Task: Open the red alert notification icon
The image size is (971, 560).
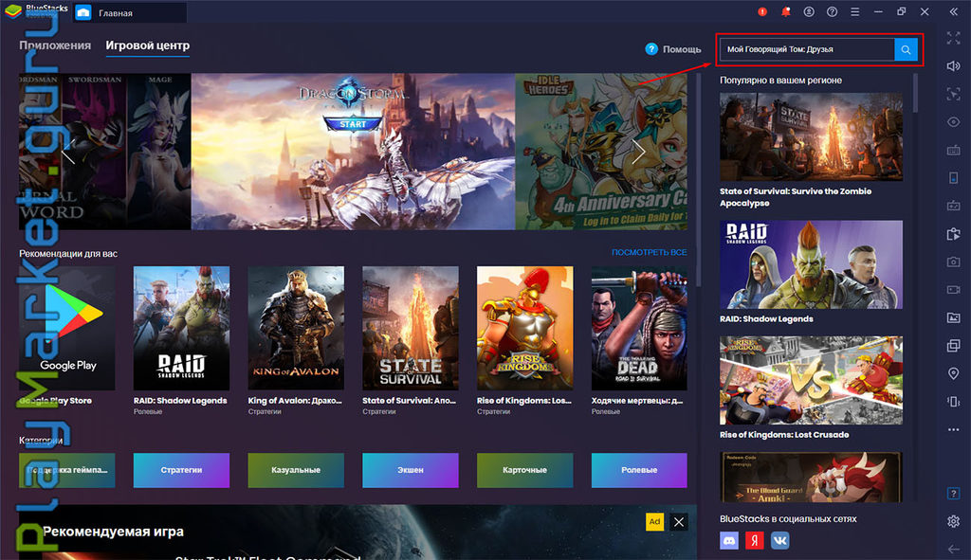Action: point(762,11)
